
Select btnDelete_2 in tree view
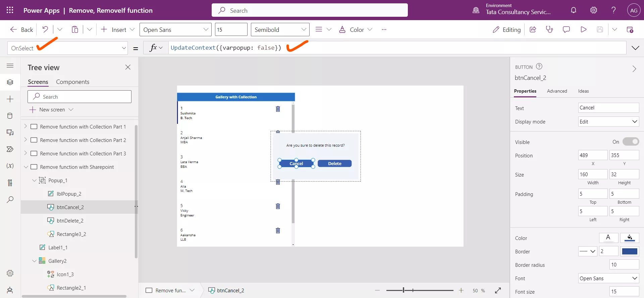coord(70,220)
